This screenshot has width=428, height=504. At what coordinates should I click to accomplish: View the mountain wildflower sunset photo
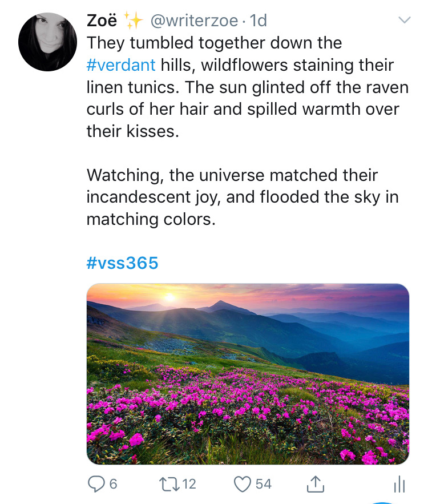[x=248, y=374]
